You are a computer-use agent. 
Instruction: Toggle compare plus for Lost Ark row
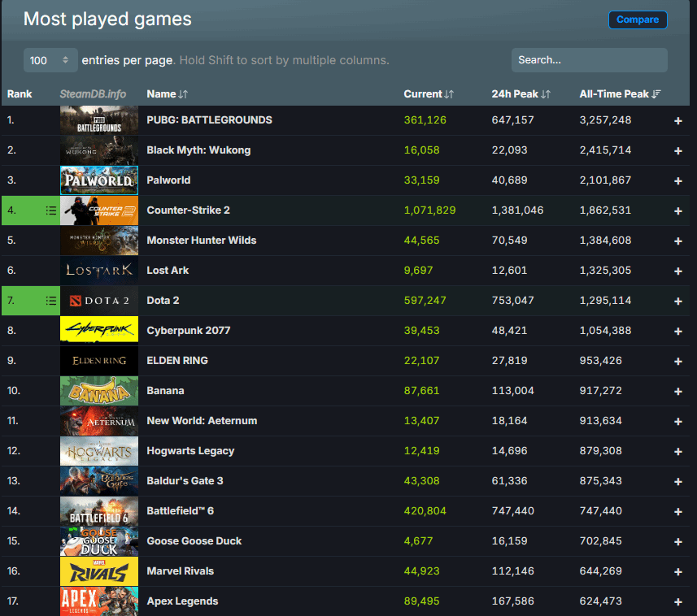click(677, 271)
